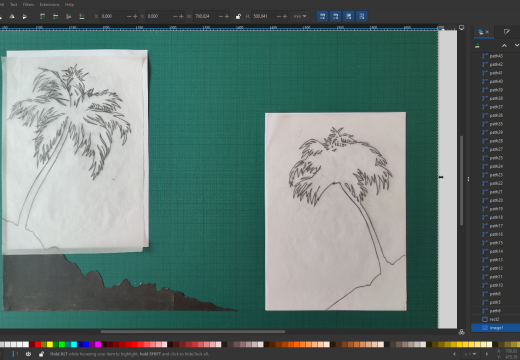This screenshot has height=360, width=520.
Task: Raise selection to top
Action: [42, 16]
